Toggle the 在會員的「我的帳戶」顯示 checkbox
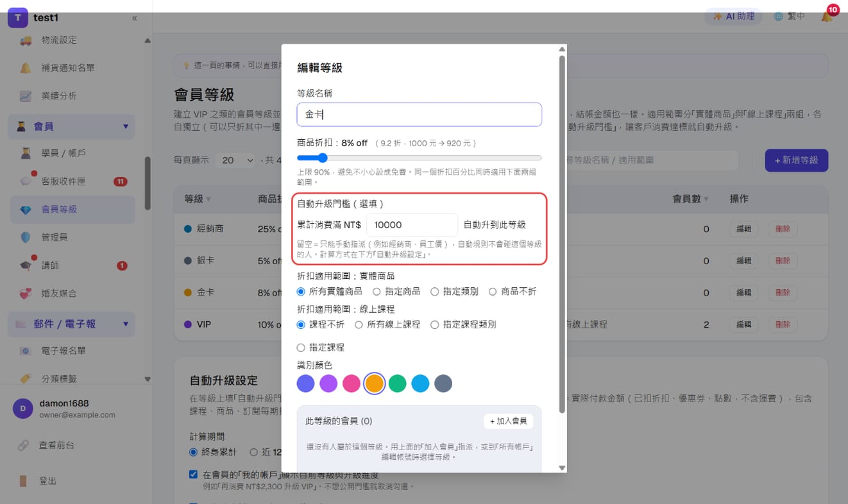Screen dimensions: 848x504 (194, 475)
